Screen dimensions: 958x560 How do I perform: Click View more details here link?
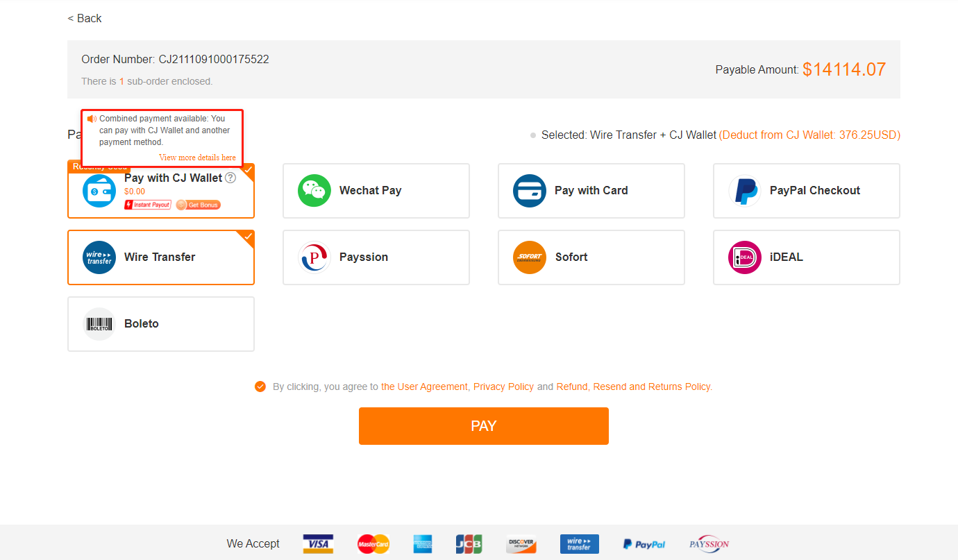click(x=197, y=158)
